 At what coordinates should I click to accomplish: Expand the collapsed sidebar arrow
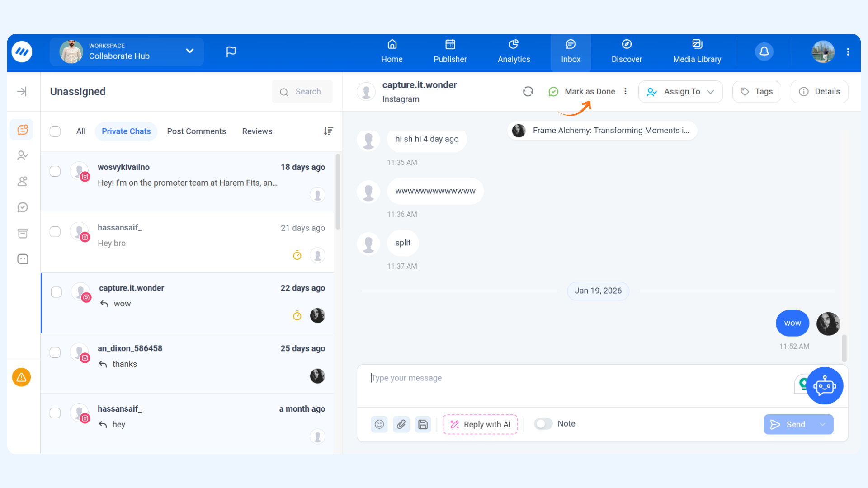pos(22,92)
